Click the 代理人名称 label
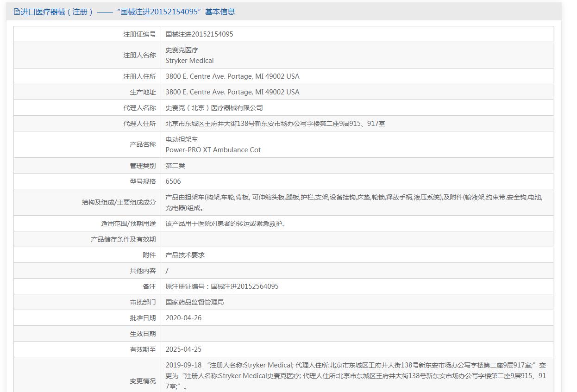Image resolution: width=577 pixels, height=392 pixels. click(x=139, y=108)
